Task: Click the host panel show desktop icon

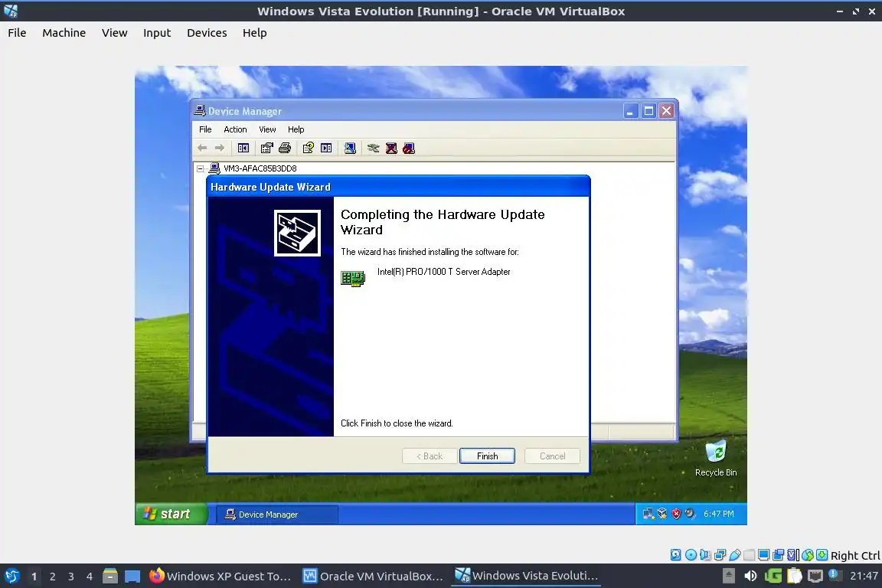Action: (x=132, y=577)
